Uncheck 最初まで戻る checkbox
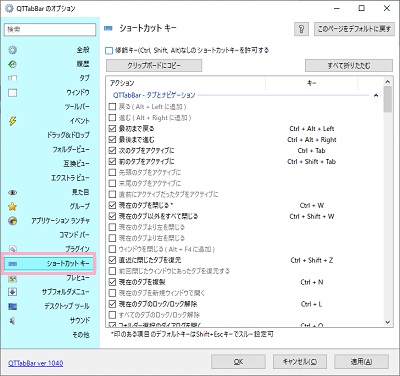This screenshot has height=376, width=400. 112,129
